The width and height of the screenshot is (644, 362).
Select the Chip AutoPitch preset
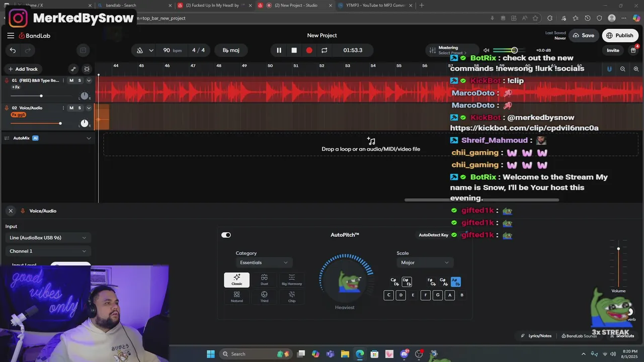tap(292, 297)
